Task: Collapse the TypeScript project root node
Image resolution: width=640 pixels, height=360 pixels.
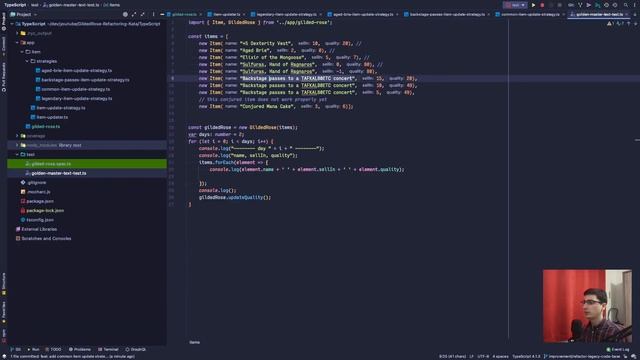Action: [x=12, y=24]
